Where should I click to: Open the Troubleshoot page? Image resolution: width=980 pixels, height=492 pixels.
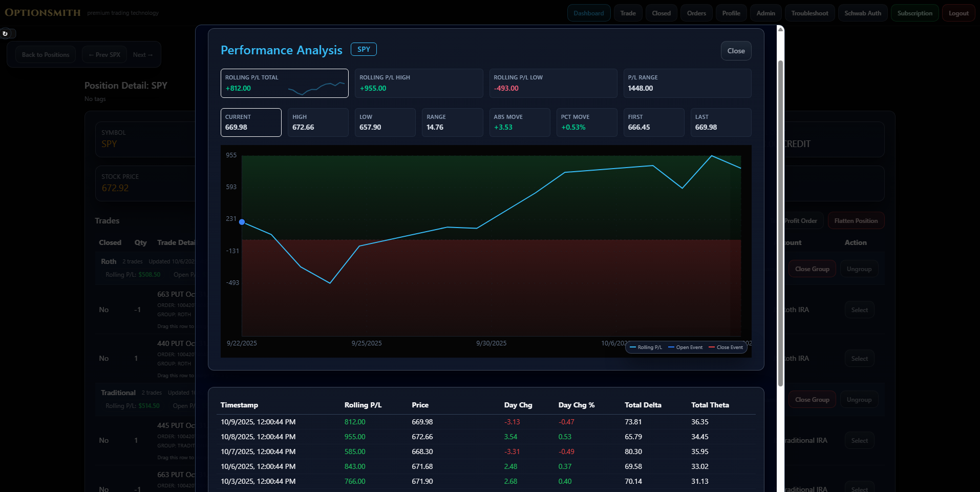[809, 13]
